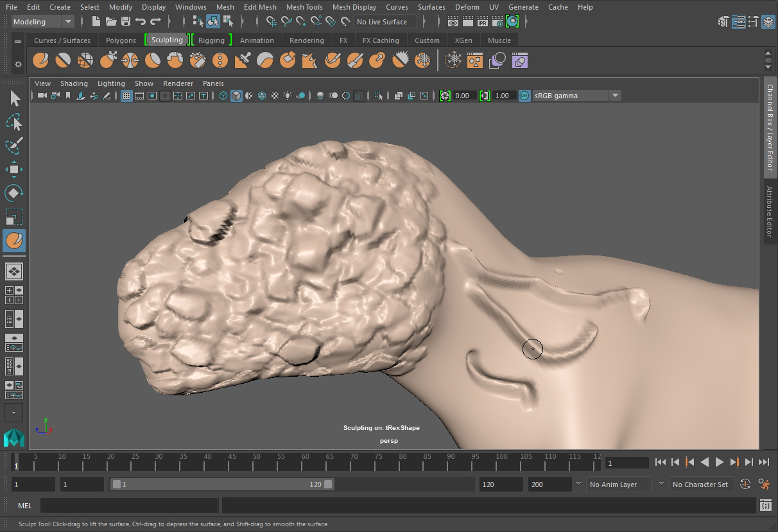The width and height of the screenshot is (778, 532).
Task: Toggle the viewport grid display
Action: pyautogui.click(x=126, y=96)
